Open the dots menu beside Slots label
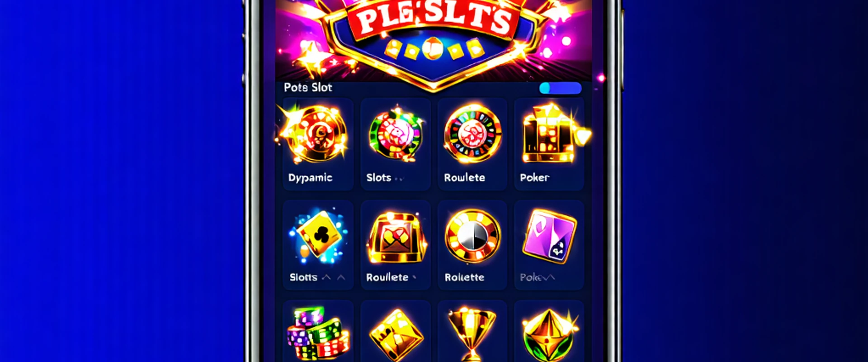The height and width of the screenshot is (362, 868). point(398,179)
